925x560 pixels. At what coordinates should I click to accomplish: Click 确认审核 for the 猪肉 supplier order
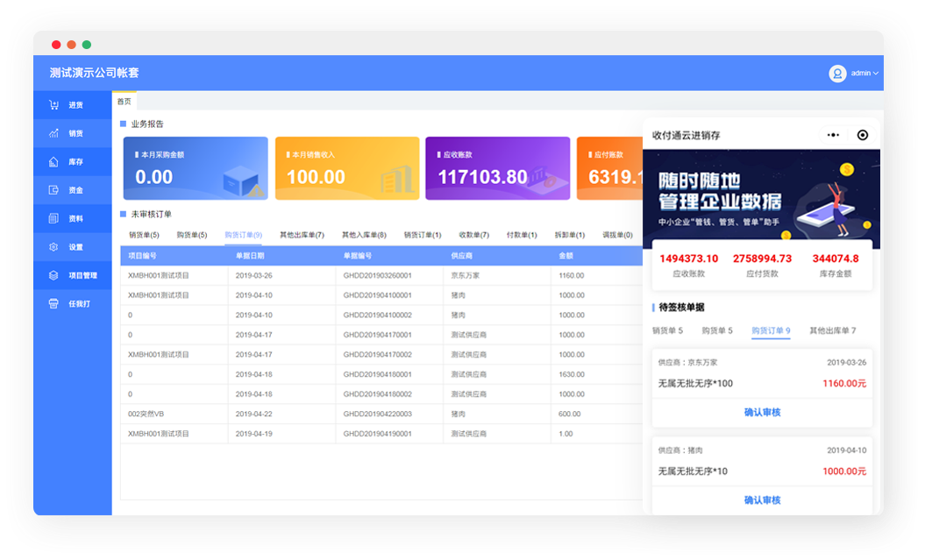coord(762,500)
